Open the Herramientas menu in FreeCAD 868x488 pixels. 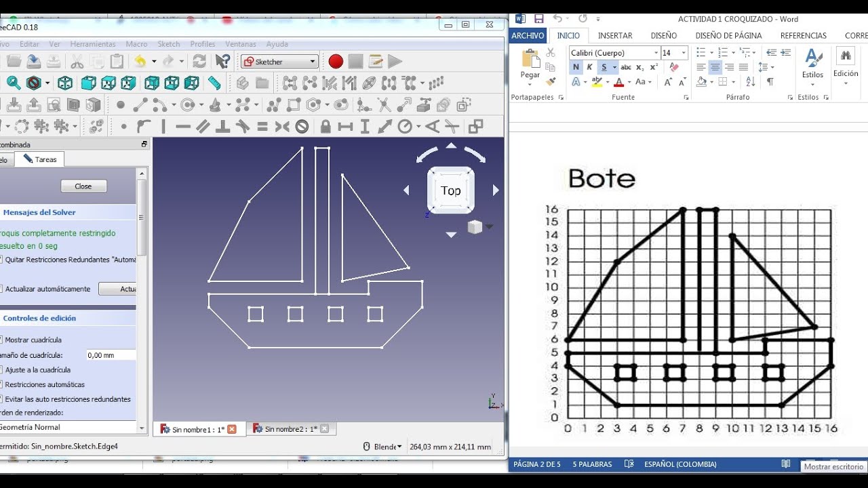(x=93, y=44)
